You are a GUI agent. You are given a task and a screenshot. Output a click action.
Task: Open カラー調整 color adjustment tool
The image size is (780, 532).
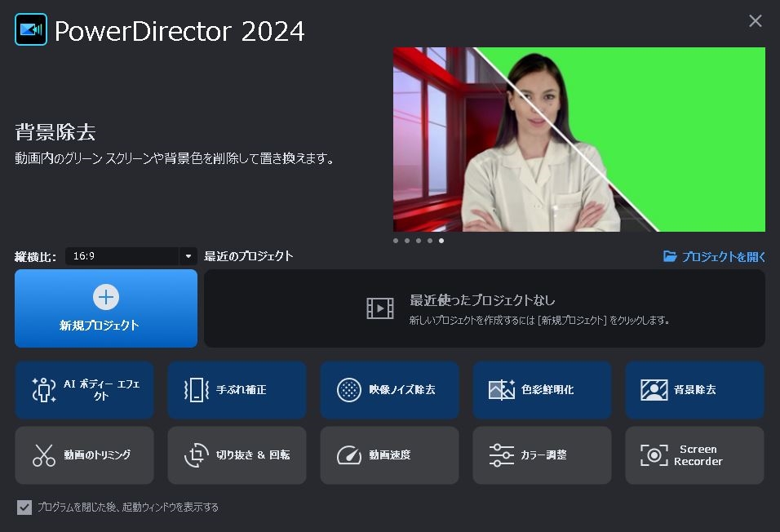coord(542,454)
